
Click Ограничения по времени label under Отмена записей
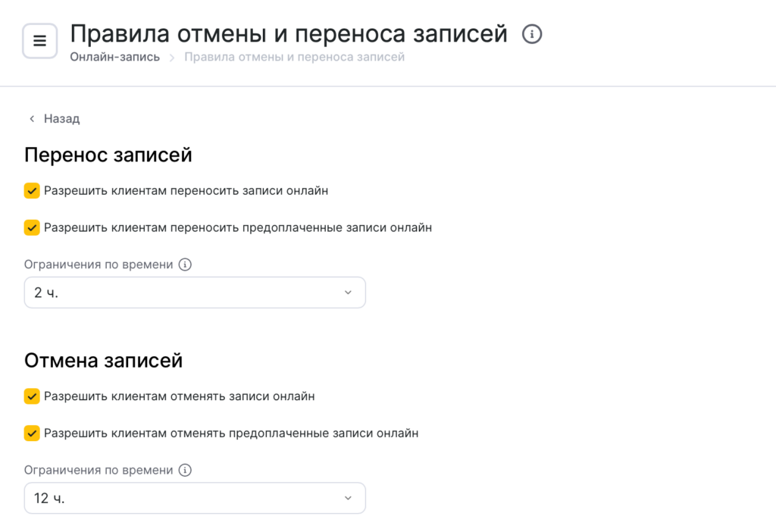[x=99, y=471]
